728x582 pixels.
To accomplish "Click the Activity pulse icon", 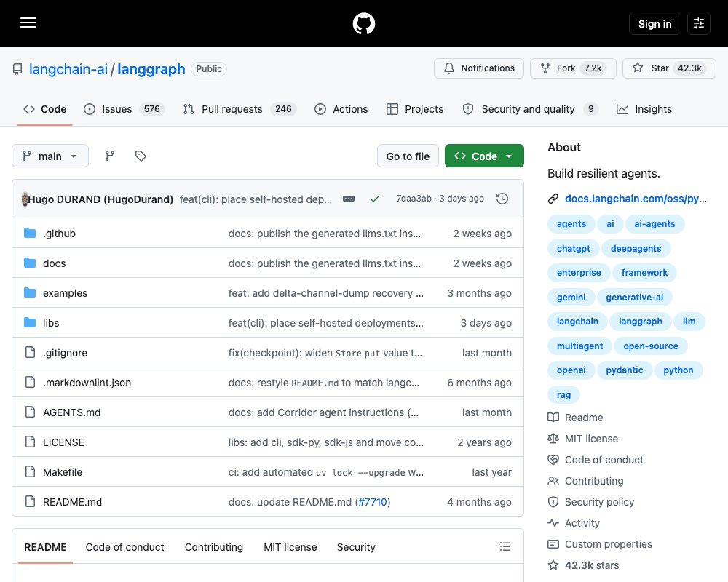I will click(553, 522).
